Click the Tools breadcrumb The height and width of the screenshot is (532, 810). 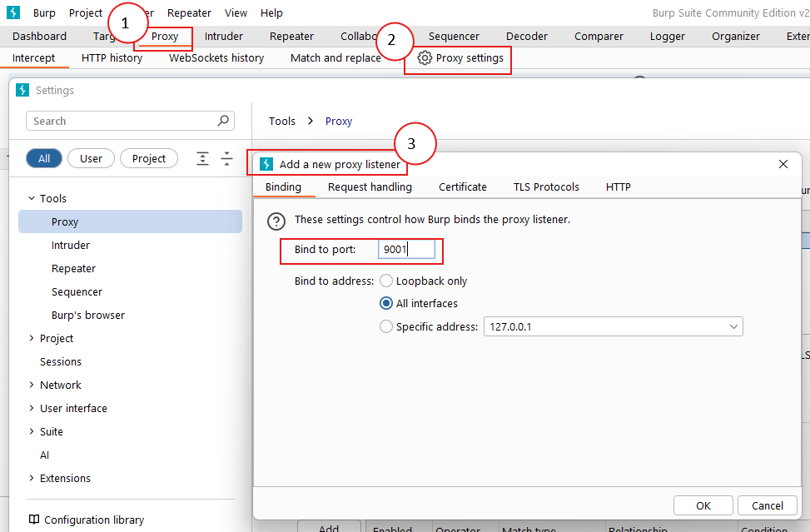point(281,121)
